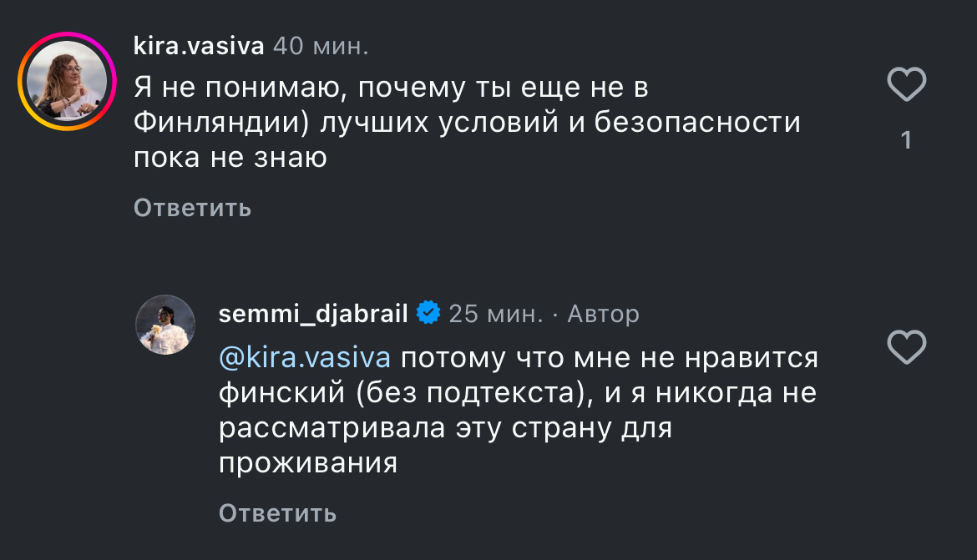Click the words "пока не знаю" in the comment
The width and height of the screenshot is (977, 560).
[x=230, y=158]
